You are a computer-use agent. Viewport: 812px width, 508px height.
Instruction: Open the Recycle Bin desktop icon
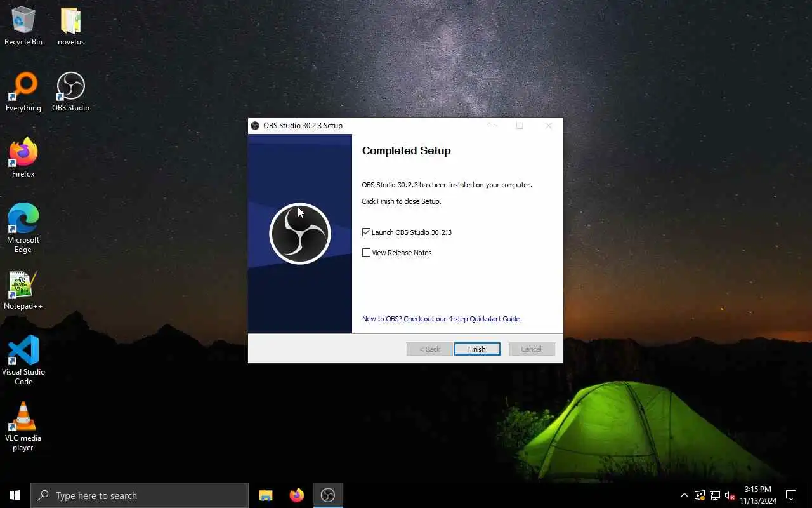pos(23,27)
